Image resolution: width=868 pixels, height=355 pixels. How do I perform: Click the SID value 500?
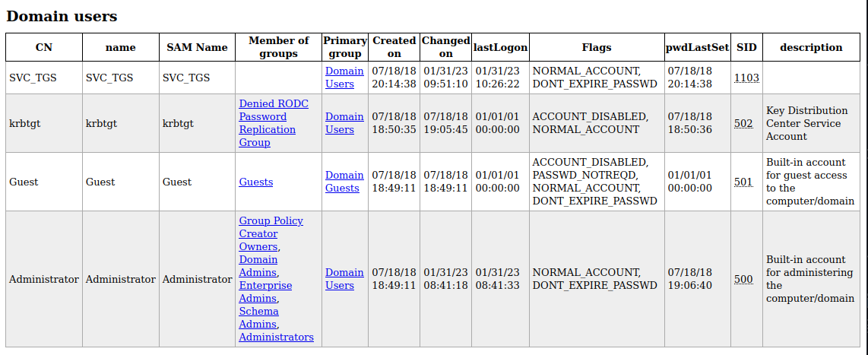pos(743,279)
